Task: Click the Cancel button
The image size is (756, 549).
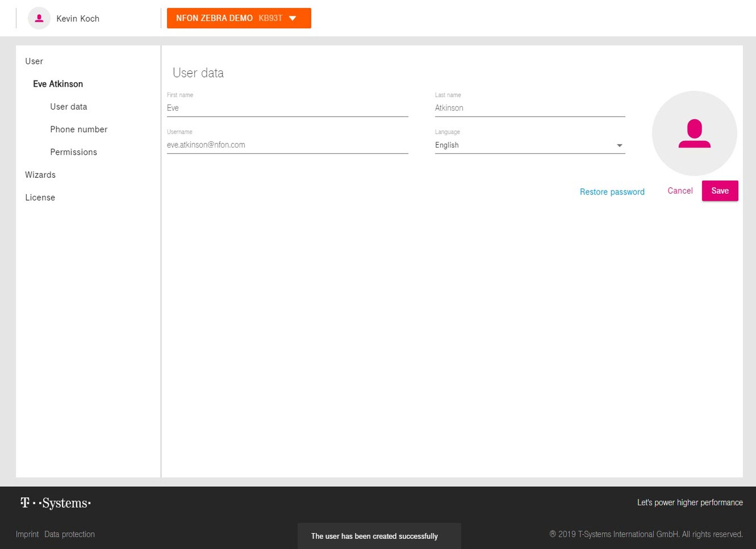Action: 680,191
